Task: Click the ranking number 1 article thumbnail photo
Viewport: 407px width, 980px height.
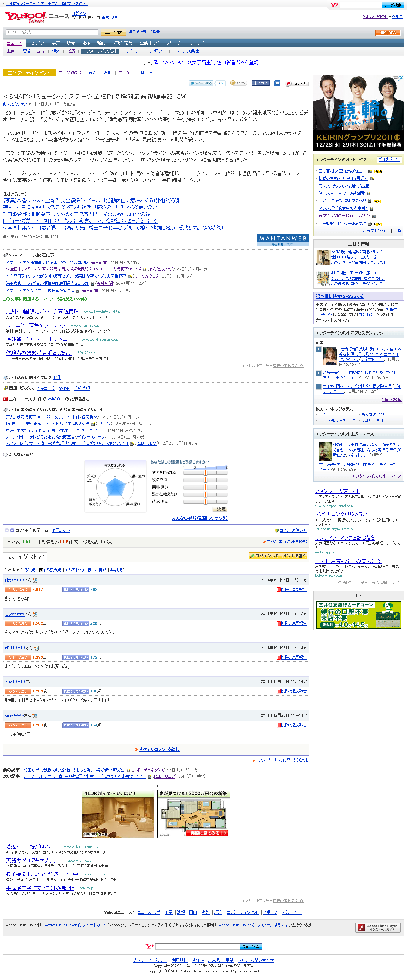Action: (x=330, y=356)
